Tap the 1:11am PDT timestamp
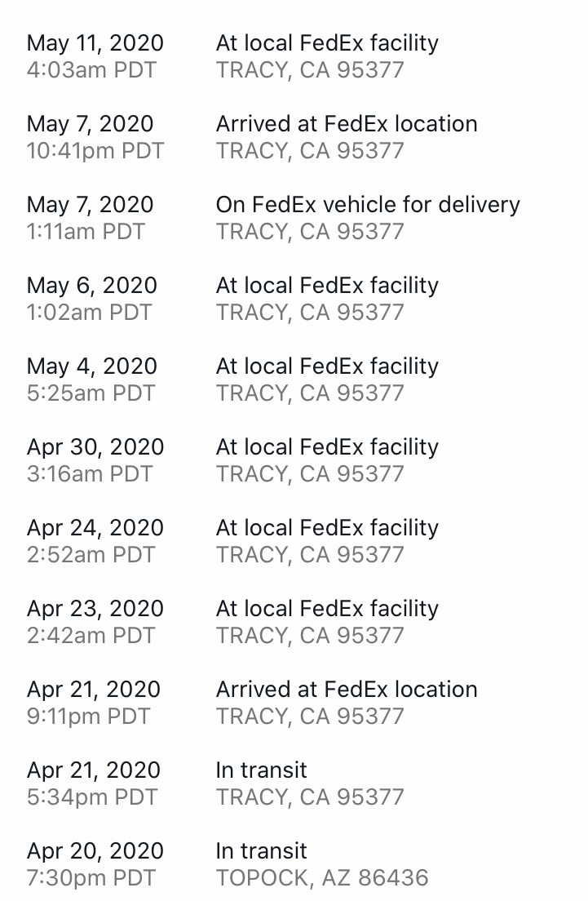The height and width of the screenshot is (901, 588). coord(86,232)
